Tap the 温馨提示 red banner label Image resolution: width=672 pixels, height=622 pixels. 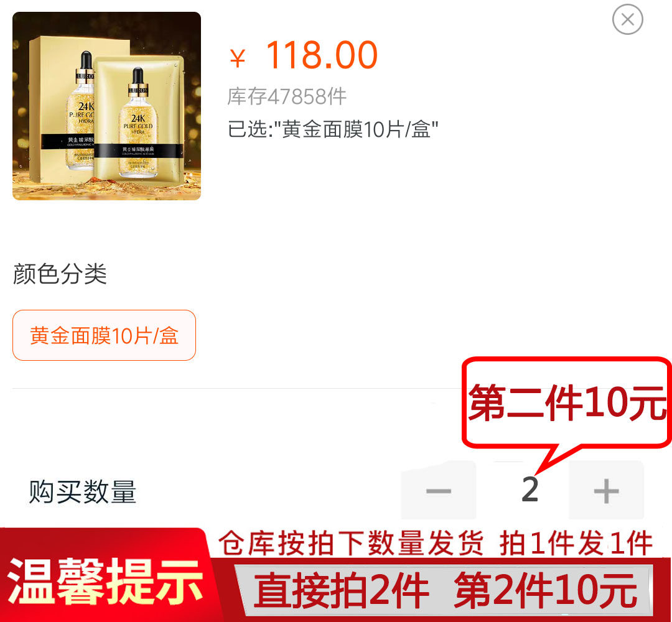point(105,581)
